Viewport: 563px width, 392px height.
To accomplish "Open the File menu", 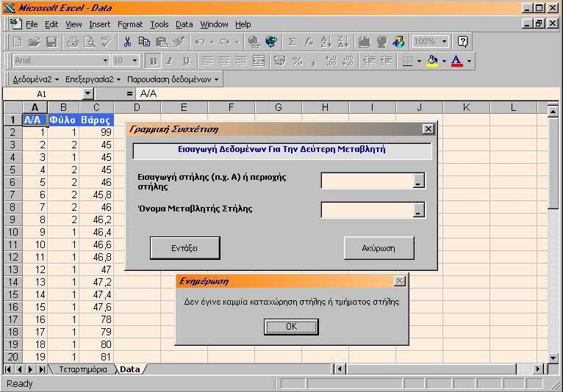I will [32, 24].
